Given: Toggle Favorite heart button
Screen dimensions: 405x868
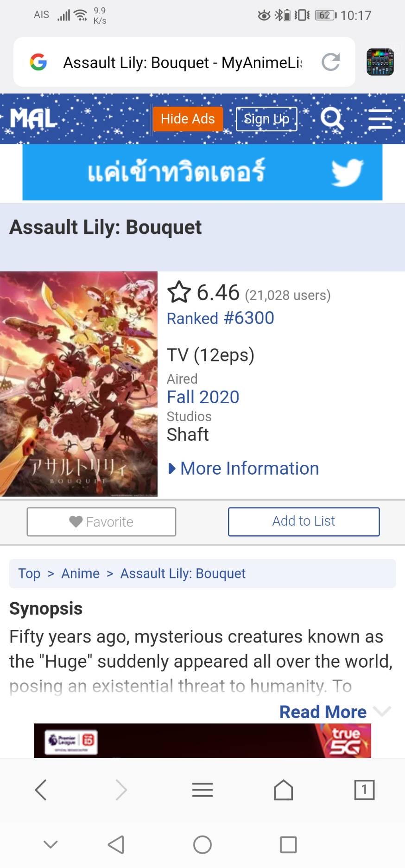Looking at the screenshot, I should click(101, 522).
